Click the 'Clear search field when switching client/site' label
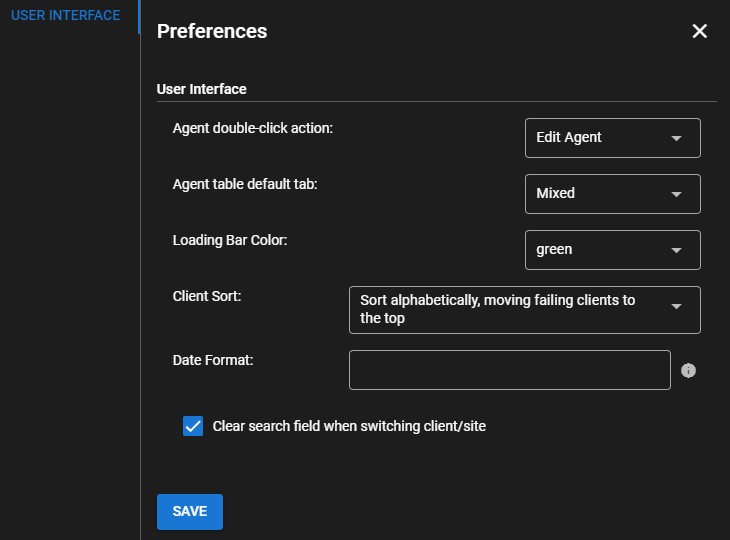The height and width of the screenshot is (540, 730). (349, 426)
